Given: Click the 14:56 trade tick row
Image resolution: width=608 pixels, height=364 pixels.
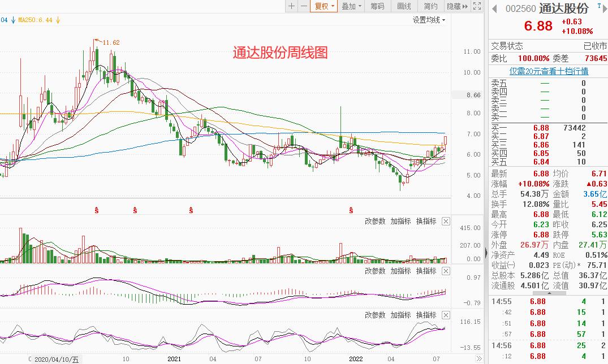Looking at the screenshot, I should click(x=548, y=345).
